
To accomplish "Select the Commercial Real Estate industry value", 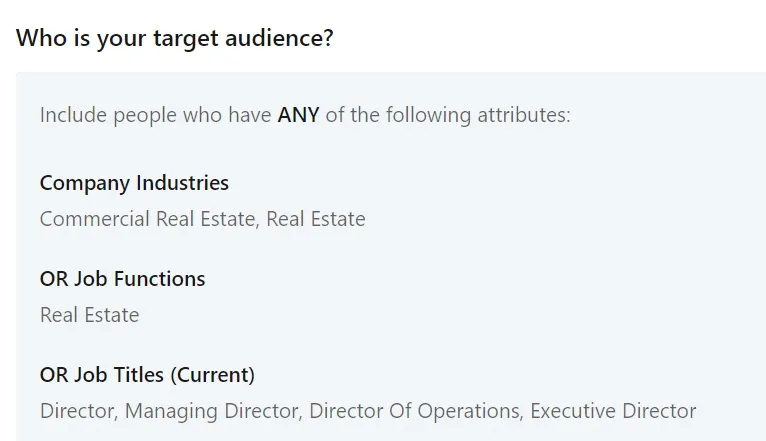I will pyautogui.click(x=149, y=219).
